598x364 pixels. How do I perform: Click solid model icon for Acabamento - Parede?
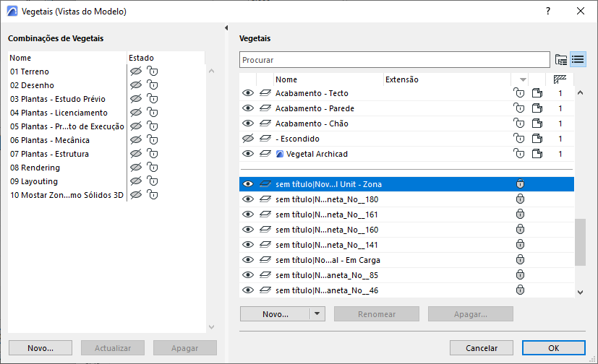[537, 108]
